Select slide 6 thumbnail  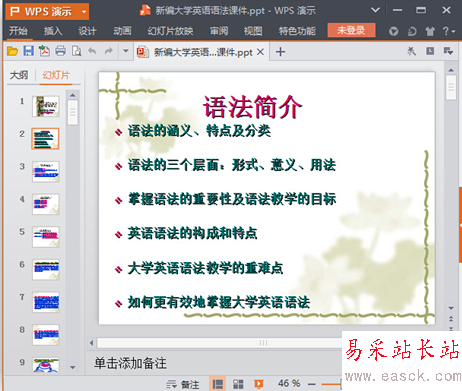point(46,269)
